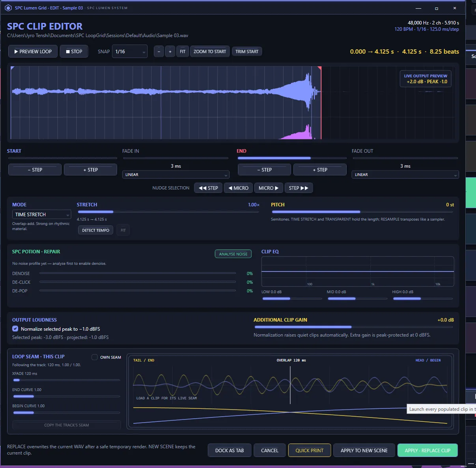The width and height of the screenshot is (476, 468).
Task: Click Apply · Replace Clip
Action: [427, 450]
